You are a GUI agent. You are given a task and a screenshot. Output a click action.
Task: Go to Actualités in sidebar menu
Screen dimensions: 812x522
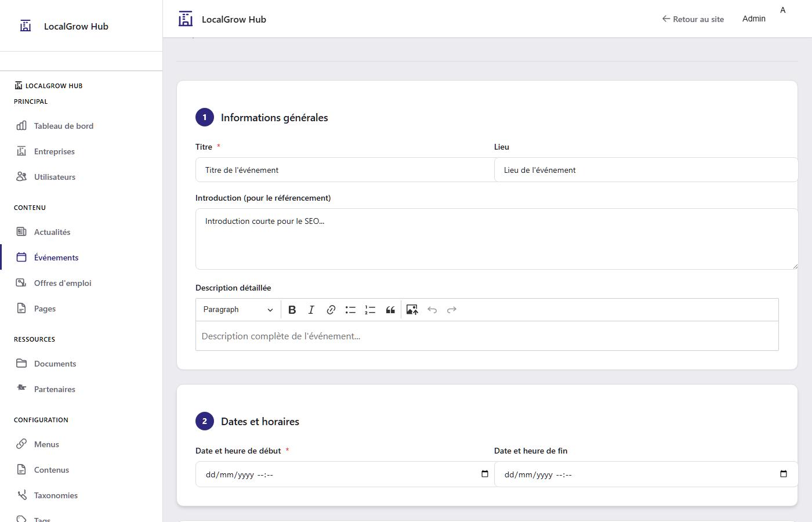tap(52, 232)
